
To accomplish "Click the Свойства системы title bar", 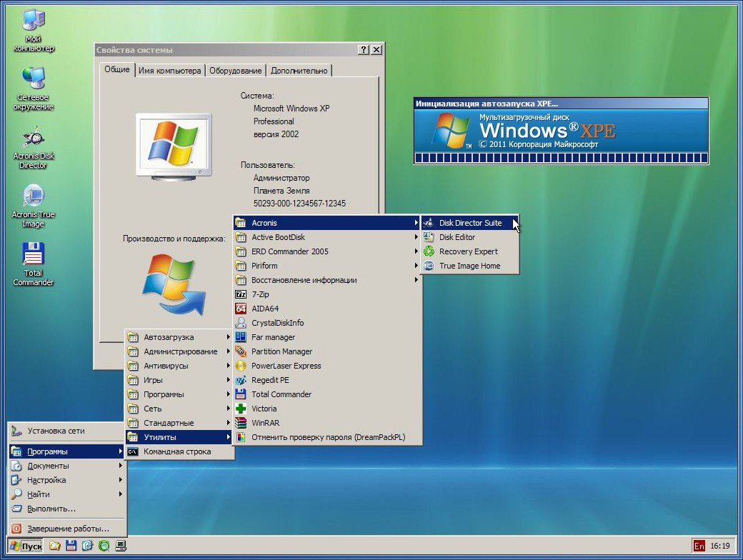I will [226, 50].
